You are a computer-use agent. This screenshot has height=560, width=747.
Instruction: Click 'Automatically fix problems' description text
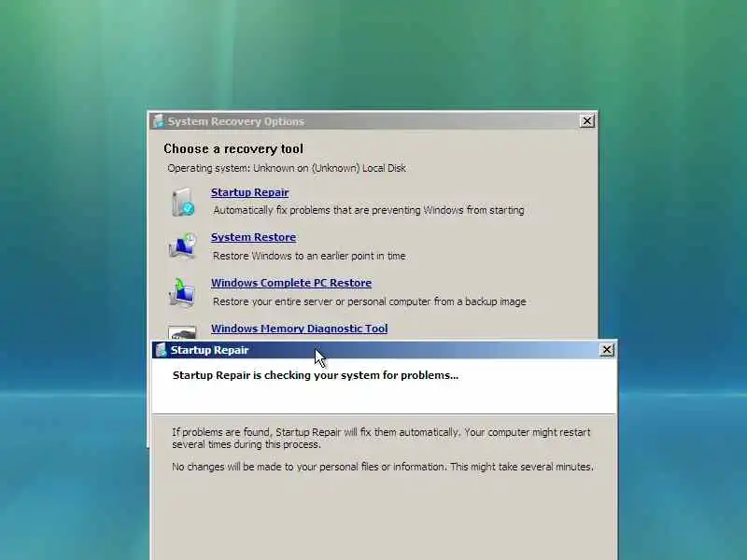click(368, 210)
